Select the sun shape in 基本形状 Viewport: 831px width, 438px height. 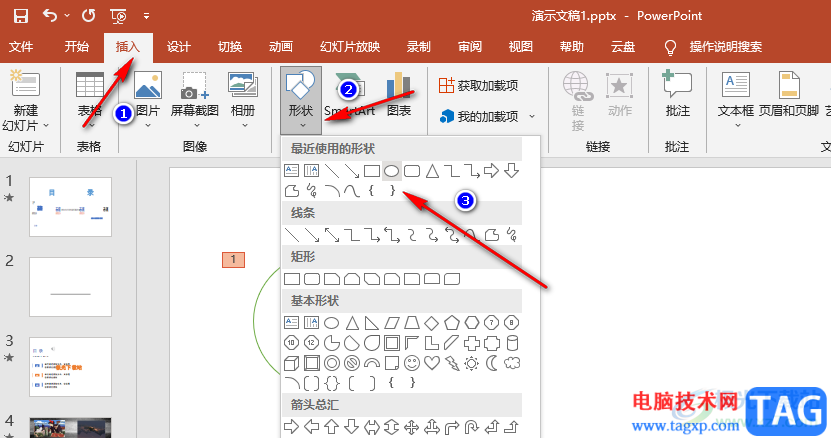click(471, 363)
